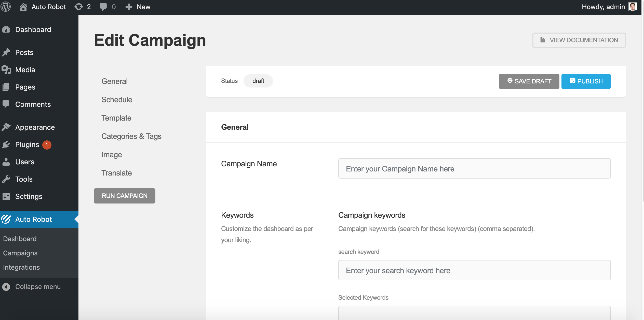Switch to Categories & Tags section
The width and height of the screenshot is (644, 320).
click(x=131, y=136)
